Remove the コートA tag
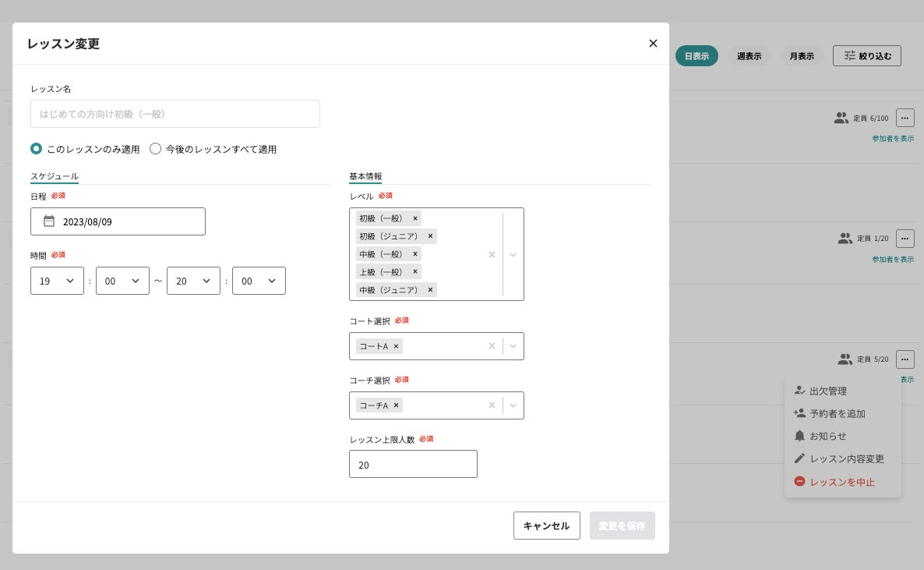Image resolution: width=924 pixels, height=570 pixels. coord(396,346)
